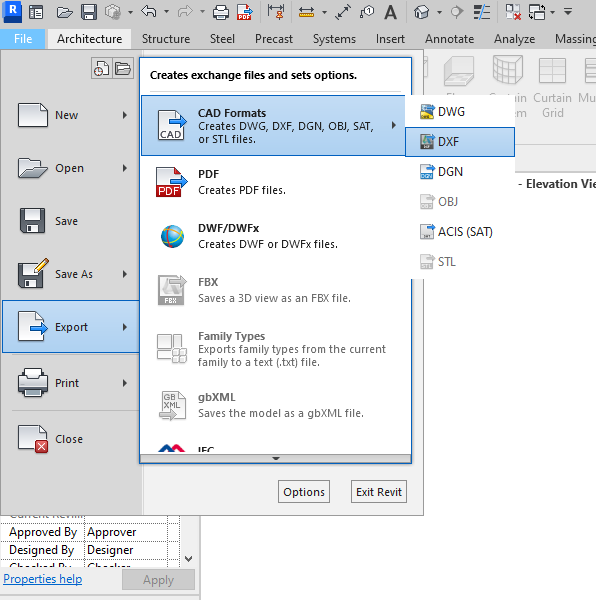Switch to the Structure ribbon tab
This screenshot has width=596, height=600.
pos(166,39)
